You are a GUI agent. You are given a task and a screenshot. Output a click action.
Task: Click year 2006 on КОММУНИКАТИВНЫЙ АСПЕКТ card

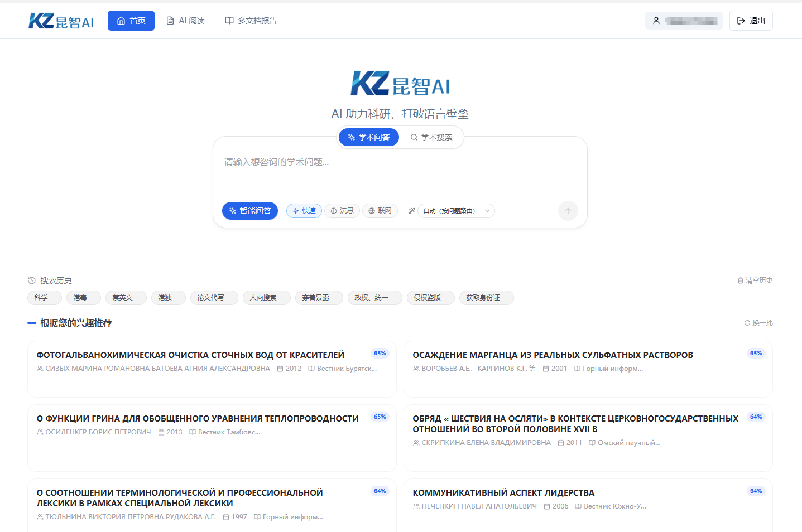[560, 506]
